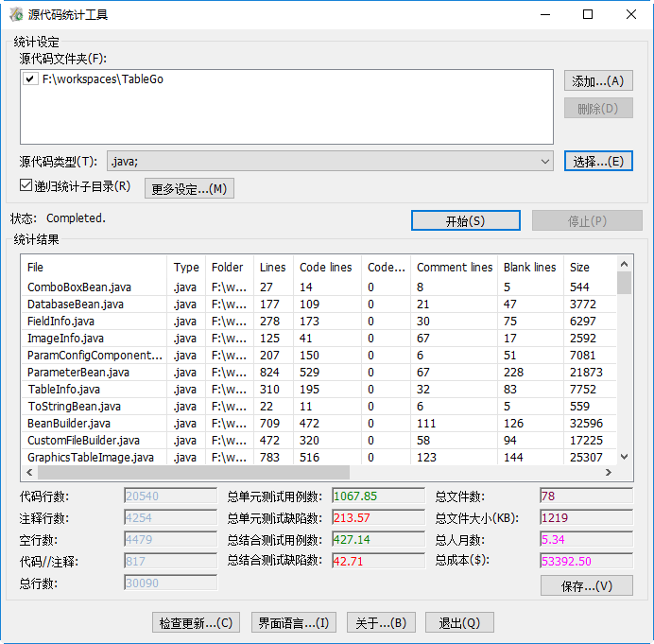Sort by the Comment lines column header
The width and height of the screenshot is (654, 644).
tap(455, 267)
